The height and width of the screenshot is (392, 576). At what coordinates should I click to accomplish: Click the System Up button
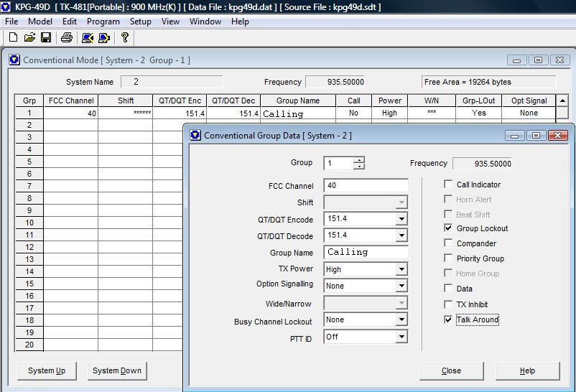coord(47,370)
